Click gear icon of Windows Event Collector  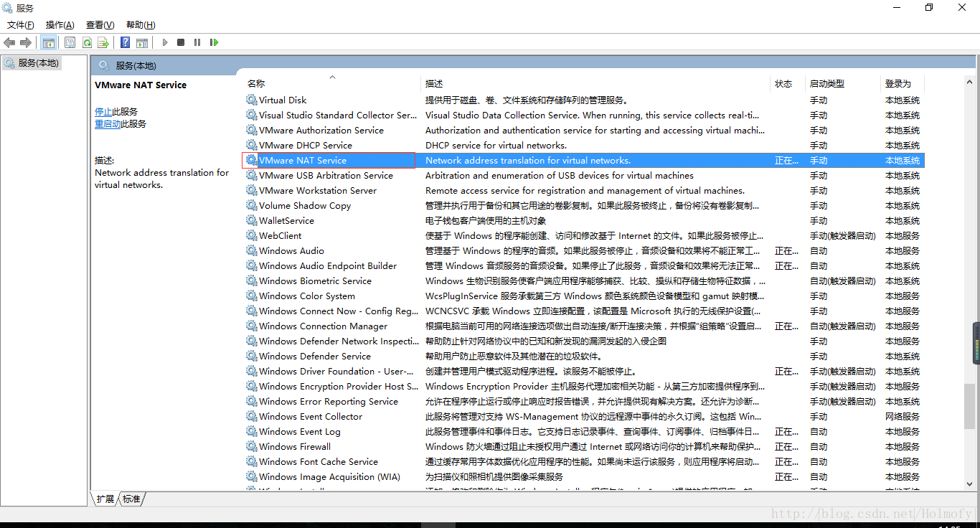[x=251, y=416]
